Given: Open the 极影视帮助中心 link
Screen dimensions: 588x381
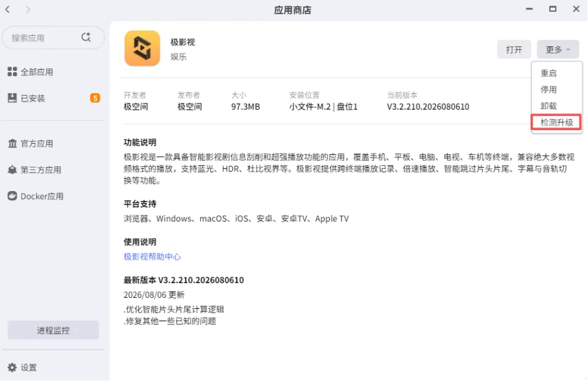Looking at the screenshot, I should (152, 256).
